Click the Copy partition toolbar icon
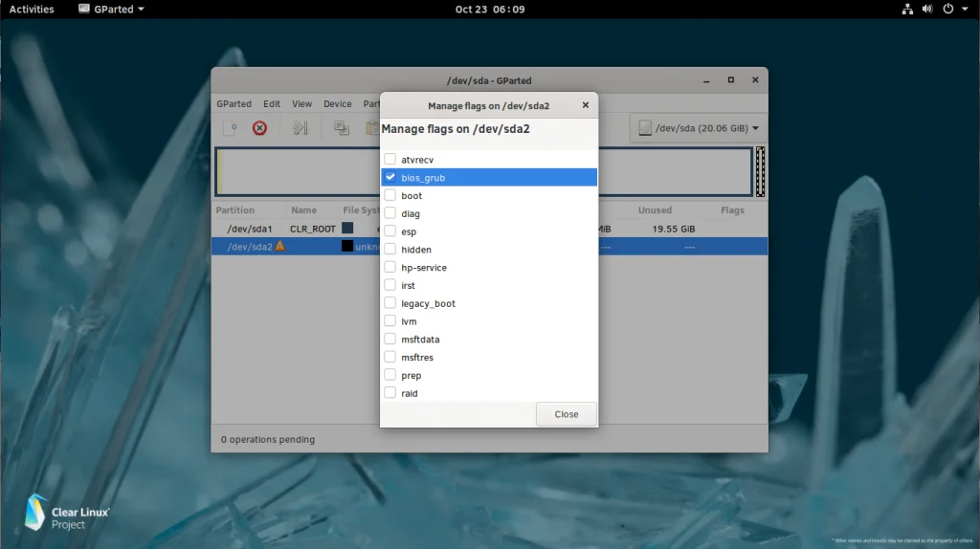The image size is (980, 549). tap(341, 128)
